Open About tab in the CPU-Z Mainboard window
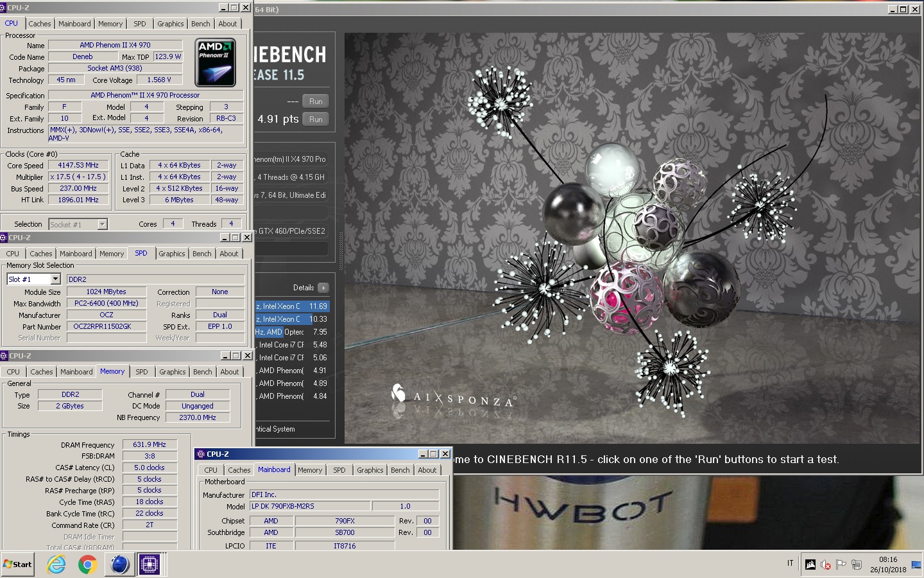 tap(427, 470)
